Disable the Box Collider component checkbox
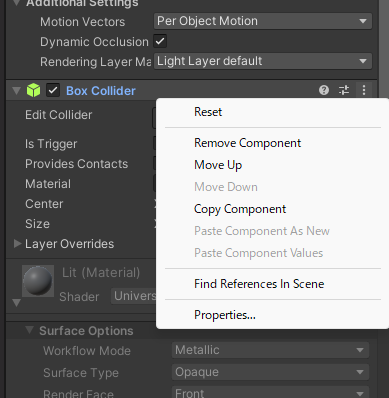Screen dimensions: 389x398 pyautogui.click(x=53, y=90)
